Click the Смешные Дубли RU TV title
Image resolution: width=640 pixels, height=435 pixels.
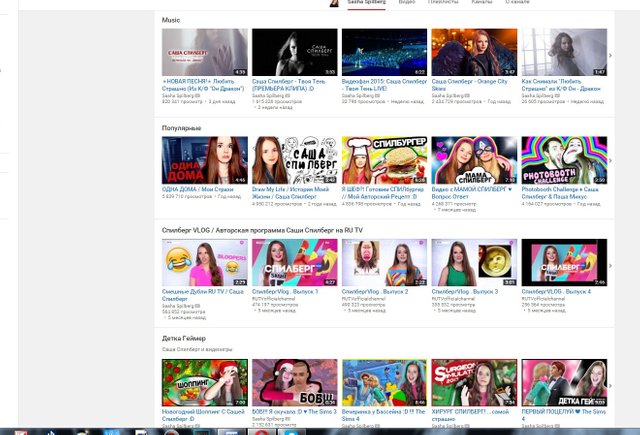pos(202,295)
